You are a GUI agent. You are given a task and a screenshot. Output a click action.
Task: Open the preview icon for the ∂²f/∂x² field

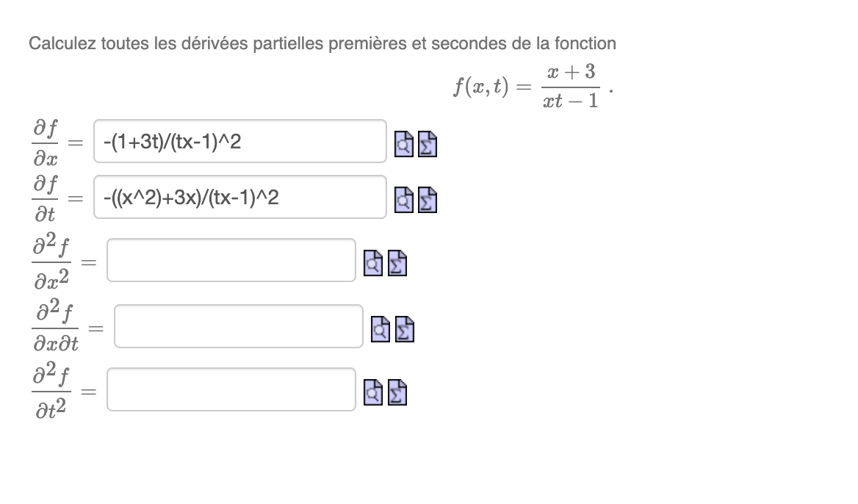[373, 264]
